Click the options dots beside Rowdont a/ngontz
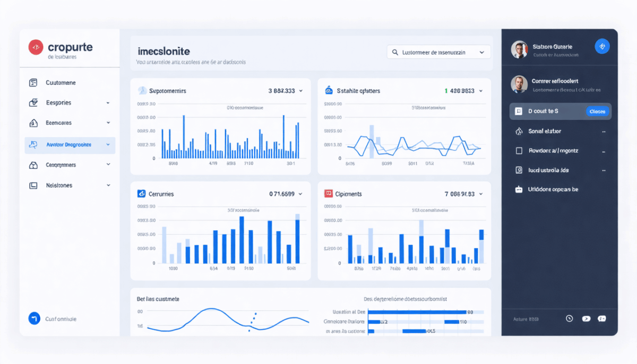 [604, 151]
